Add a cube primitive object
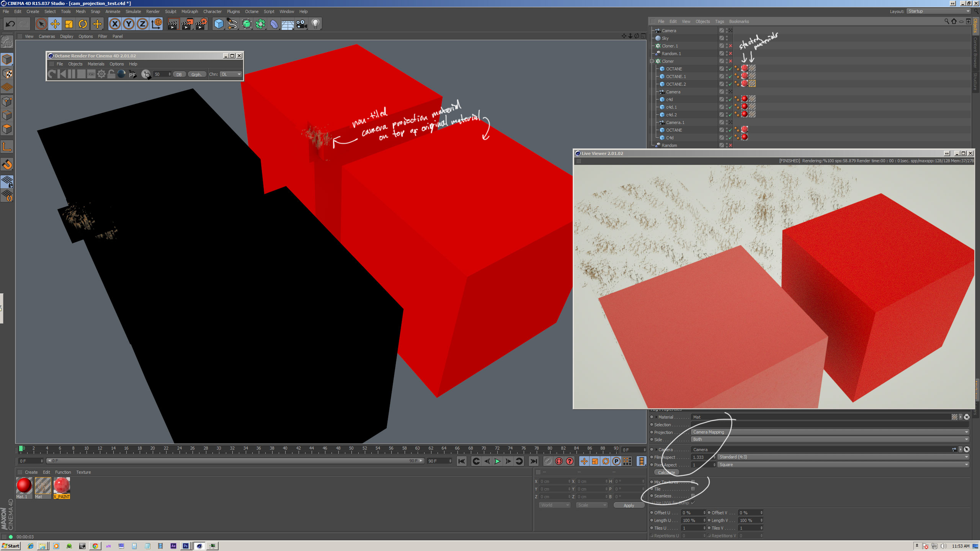Screen dimensions: 980x551 coord(219,24)
